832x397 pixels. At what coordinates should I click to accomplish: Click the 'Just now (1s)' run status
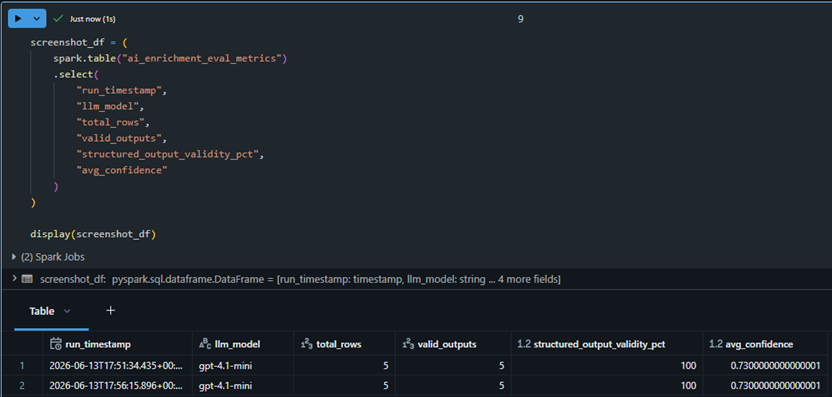click(92, 19)
